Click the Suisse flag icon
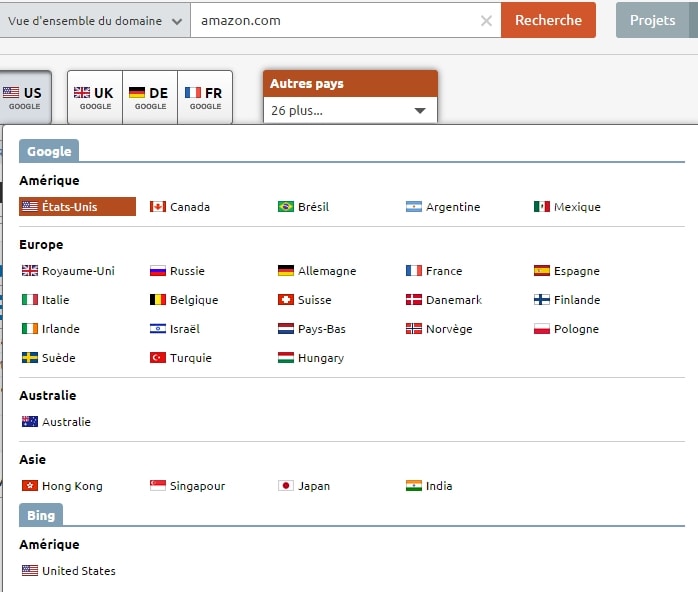698x592 pixels. pyautogui.click(x=286, y=300)
